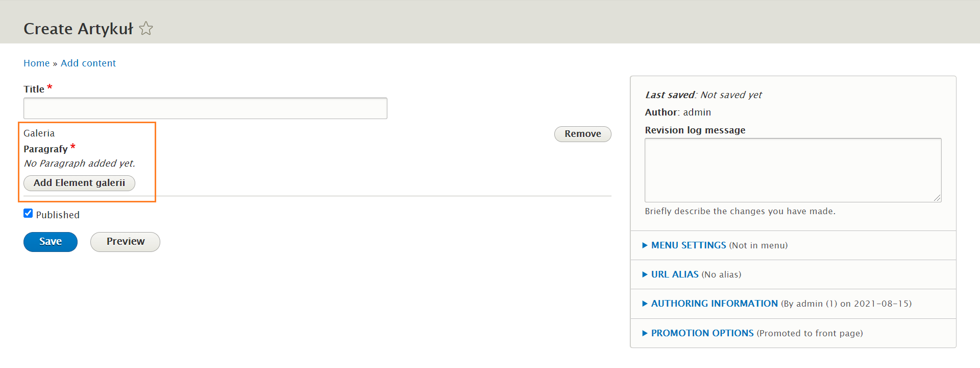The image size is (980, 368).
Task: Expand the AUTHORING INFORMATION section
Action: (715, 304)
